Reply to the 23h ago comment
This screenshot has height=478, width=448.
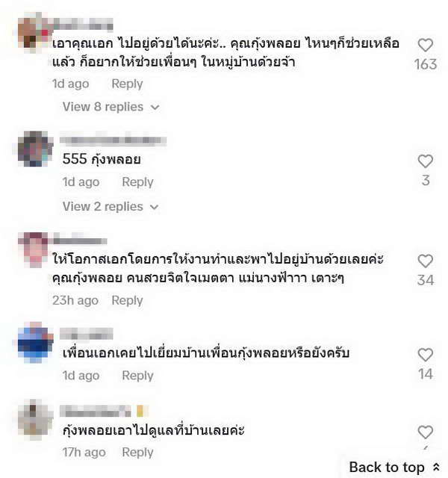(x=127, y=300)
